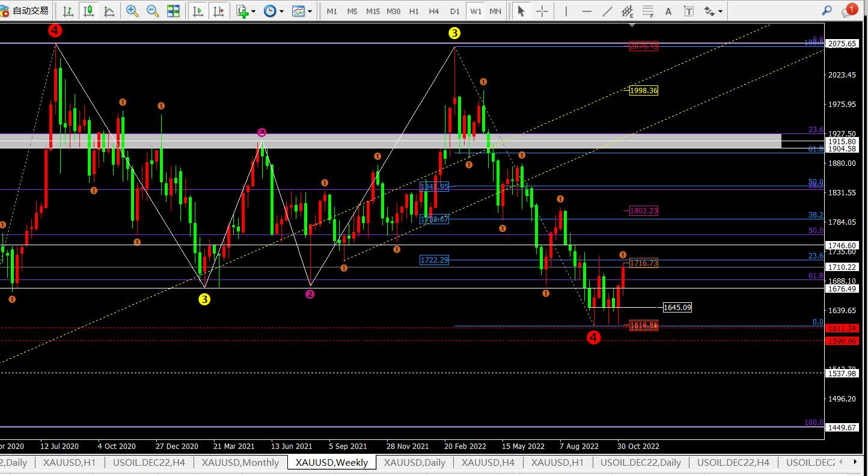Select the equidistant channel tool
The width and height of the screenshot is (868, 476).
click(x=628, y=11)
